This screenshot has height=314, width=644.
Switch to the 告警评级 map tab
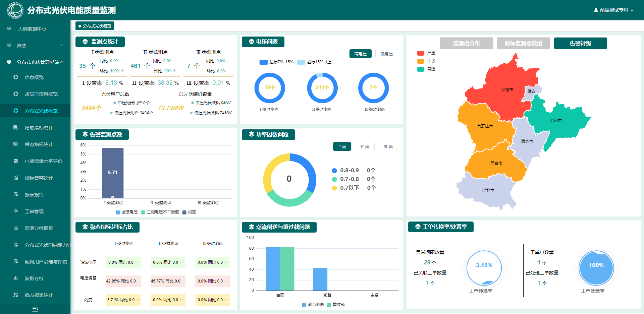581,43
